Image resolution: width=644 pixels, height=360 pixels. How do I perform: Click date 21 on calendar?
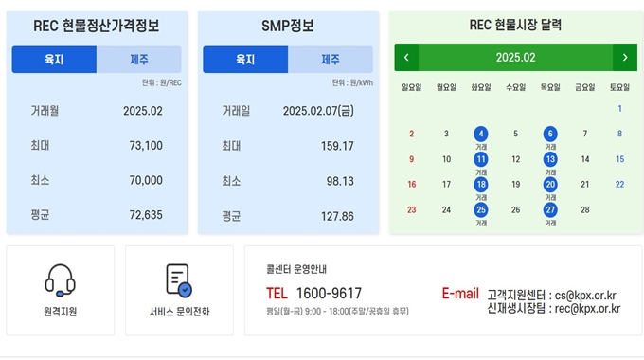[x=585, y=184]
